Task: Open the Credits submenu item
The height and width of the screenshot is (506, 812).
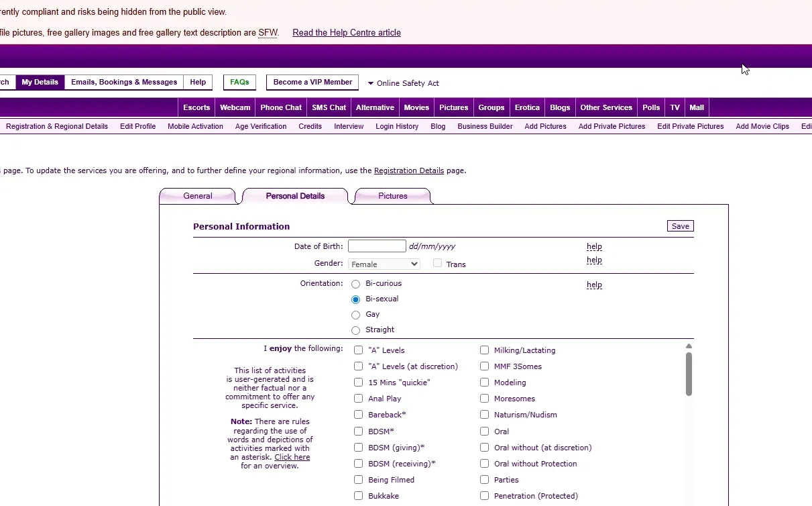Action: point(310,126)
